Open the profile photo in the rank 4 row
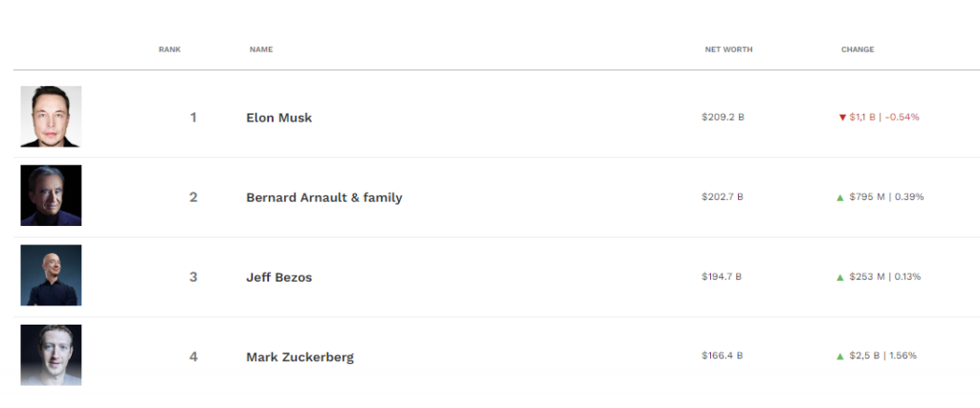Screen dimensions: 980x408 click(51, 354)
